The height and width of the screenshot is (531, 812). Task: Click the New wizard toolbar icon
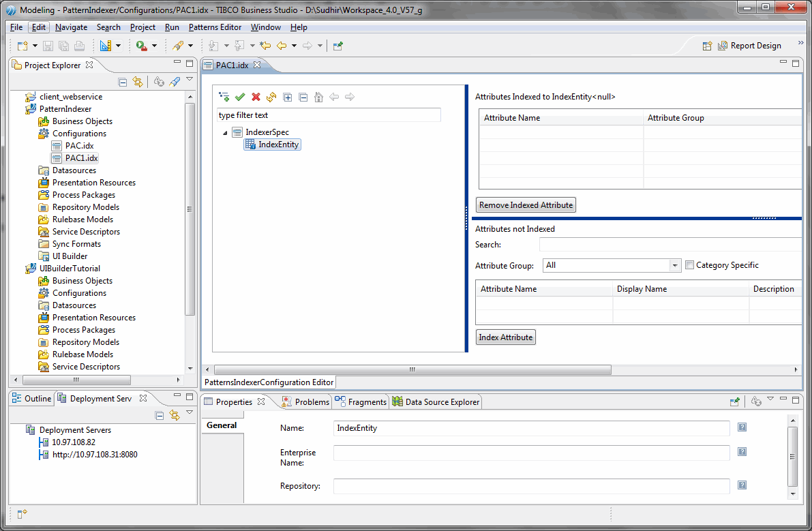(x=22, y=46)
